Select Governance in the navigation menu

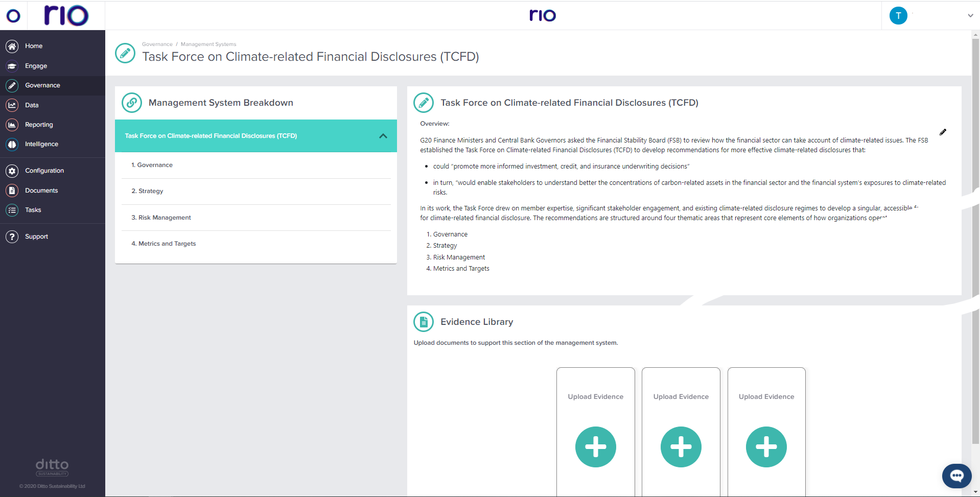42,85
